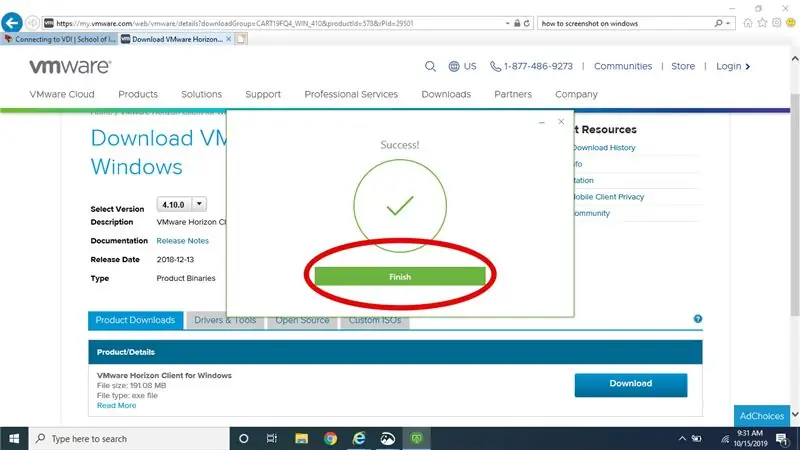Screen dimensions: 800x450
Task: Switch to Drivers & Tools tab
Action: 225,320
